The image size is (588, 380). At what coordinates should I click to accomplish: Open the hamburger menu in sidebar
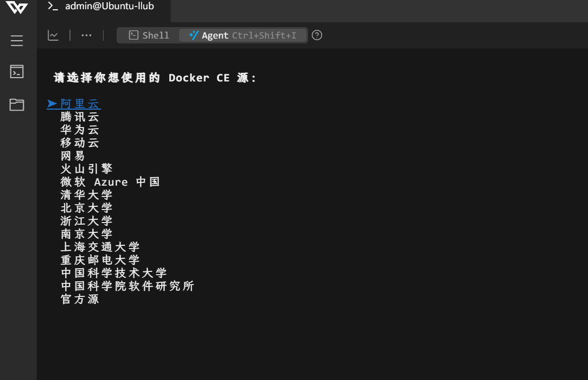pos(17,41)
